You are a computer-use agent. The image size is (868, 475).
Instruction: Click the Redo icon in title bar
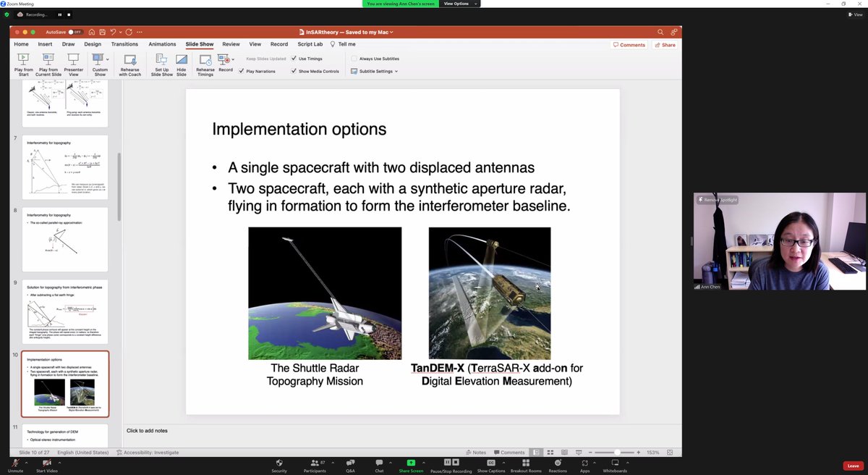coord(129,32)
